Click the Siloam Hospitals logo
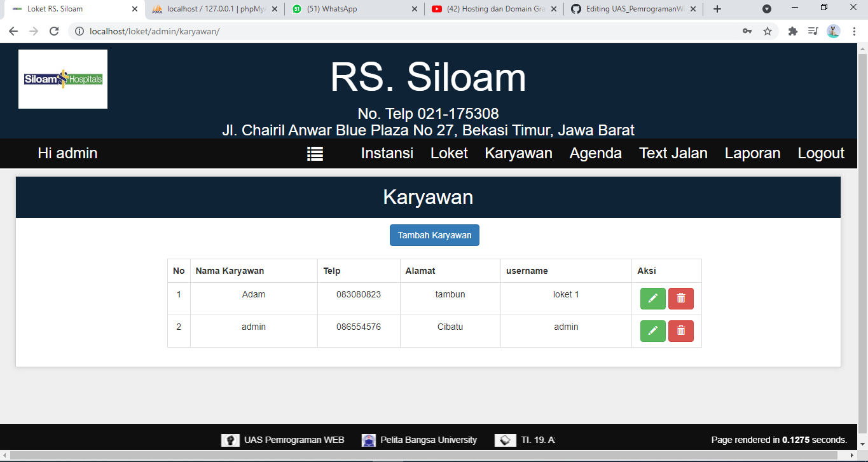Screen dimensions: 868x462 (62, 79)
